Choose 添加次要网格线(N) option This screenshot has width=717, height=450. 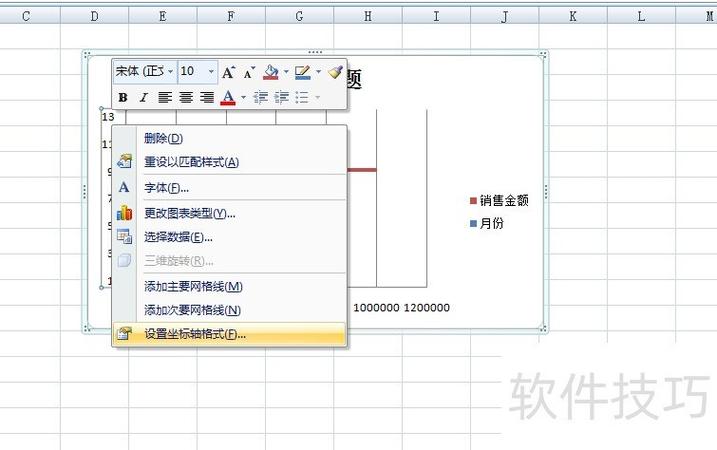pos(229,310)
